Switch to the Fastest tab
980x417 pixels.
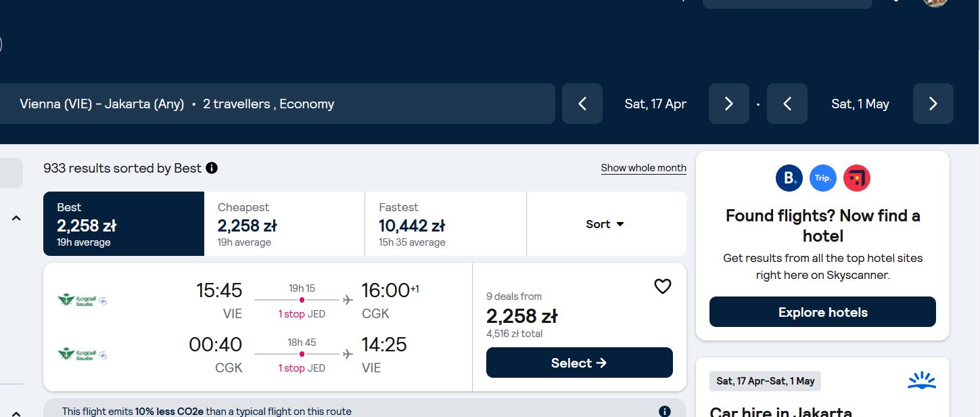446,224
